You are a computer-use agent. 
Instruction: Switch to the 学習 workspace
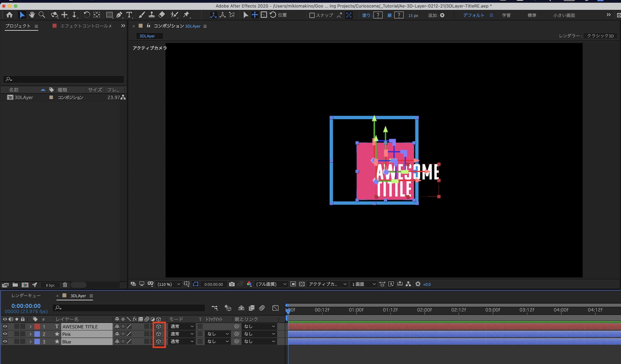point(506,15)
